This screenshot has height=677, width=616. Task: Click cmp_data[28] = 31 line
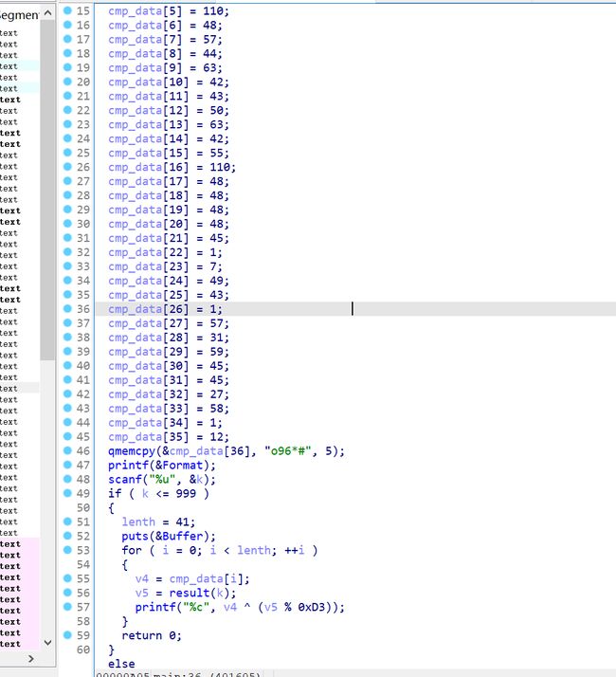[x=169, y=338]
